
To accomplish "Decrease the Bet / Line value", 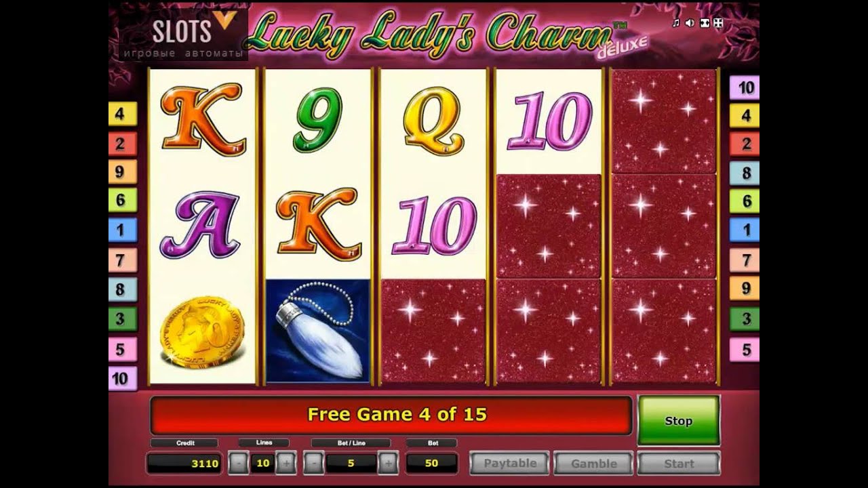I will (x=313, y=464).
